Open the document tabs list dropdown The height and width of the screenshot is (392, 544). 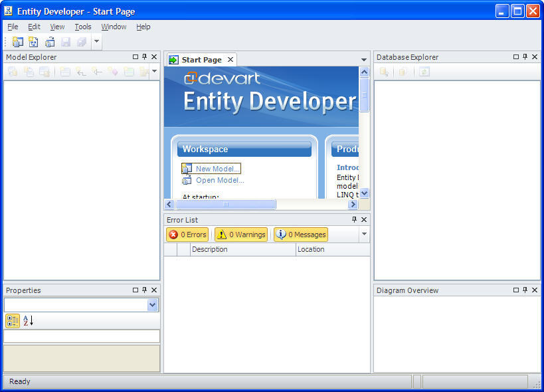[363, 60]
